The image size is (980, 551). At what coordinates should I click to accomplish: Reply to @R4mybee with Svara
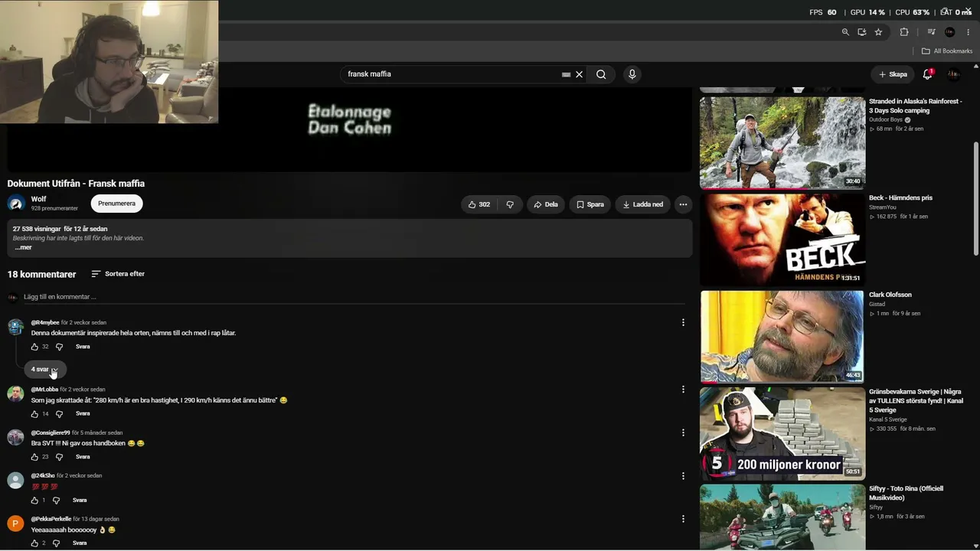point(83,347)
